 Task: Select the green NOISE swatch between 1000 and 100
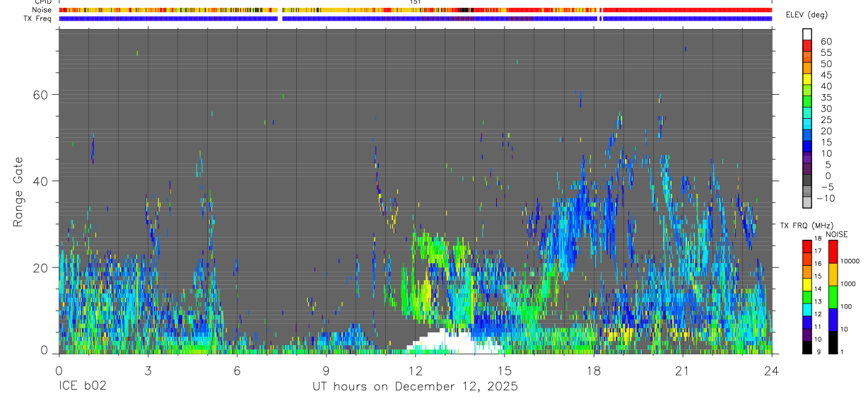click(x=833, y=296)
